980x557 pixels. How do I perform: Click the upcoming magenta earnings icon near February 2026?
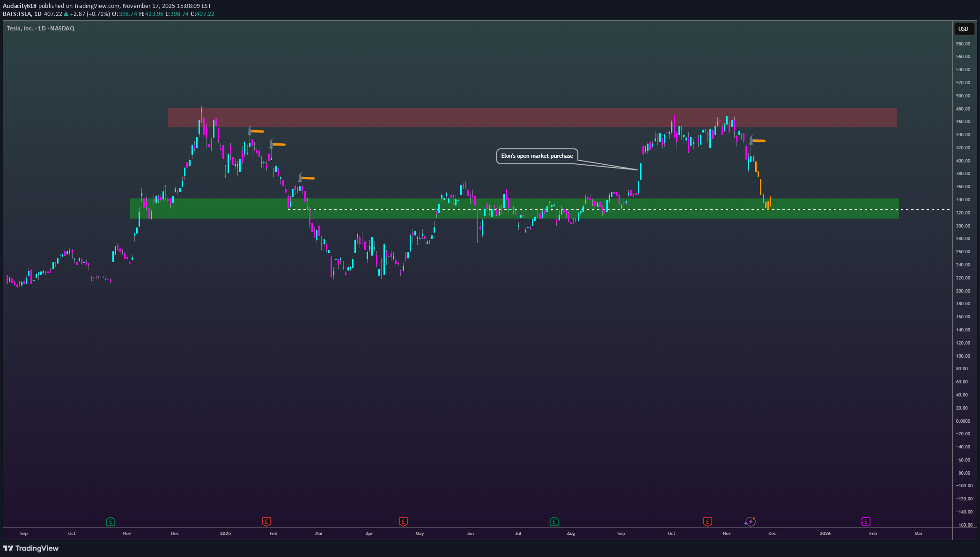pos(865,521)
